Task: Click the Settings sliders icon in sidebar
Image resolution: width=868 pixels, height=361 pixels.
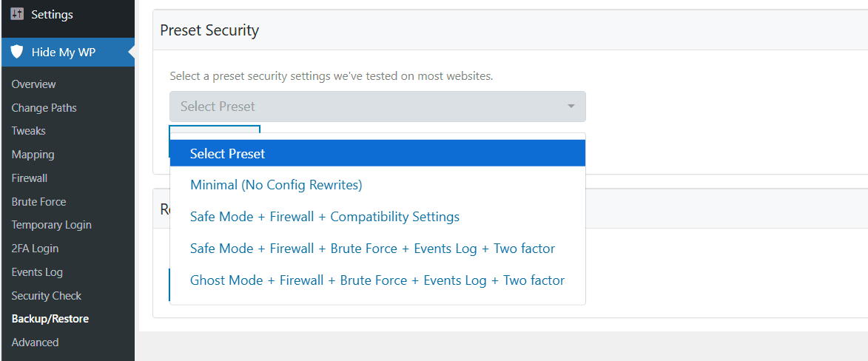Action: (x=17, y=14)
